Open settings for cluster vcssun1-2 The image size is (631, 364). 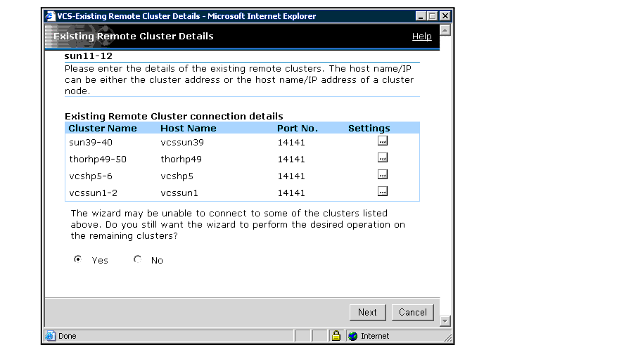tap(382, 192)
